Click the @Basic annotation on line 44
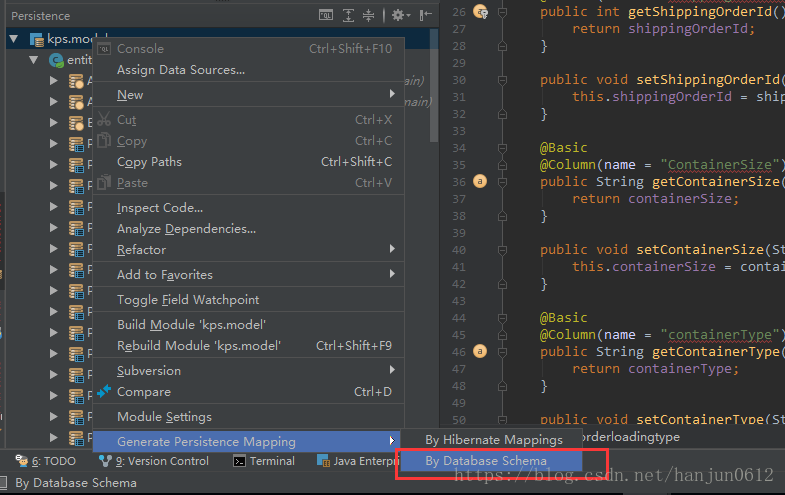Viewport: 785px width, 495px height. coord(564,318)
